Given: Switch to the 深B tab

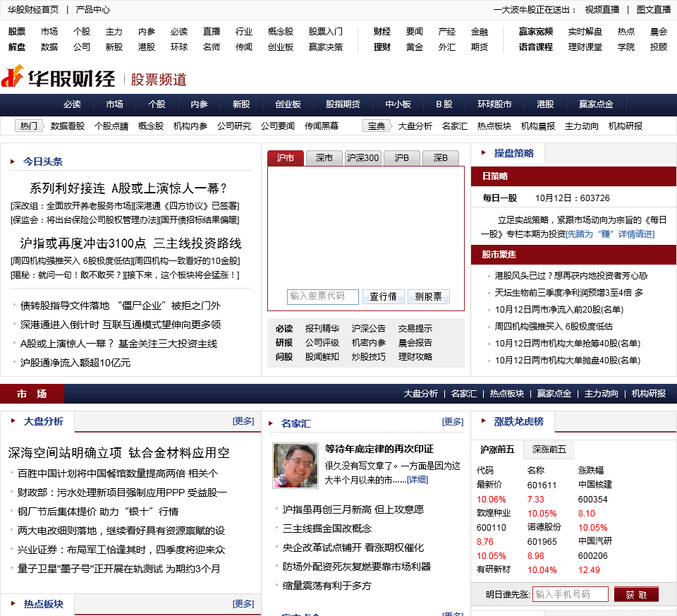Looking at the screenshot, I should click(x=440, y=158).
